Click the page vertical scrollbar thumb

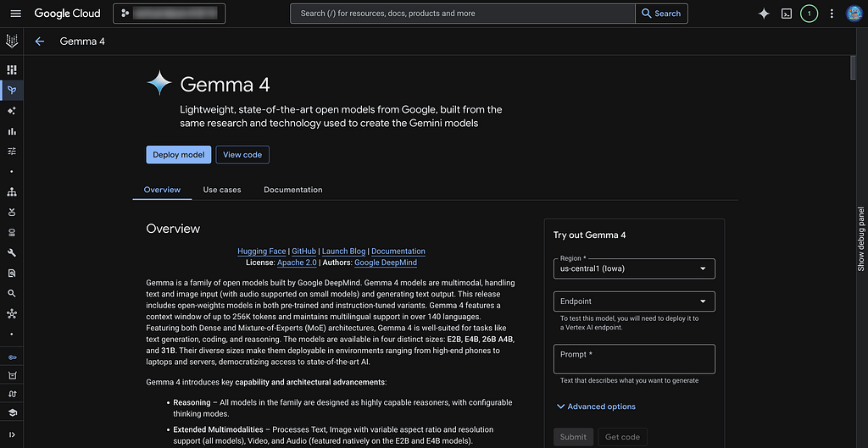(854, 68)
